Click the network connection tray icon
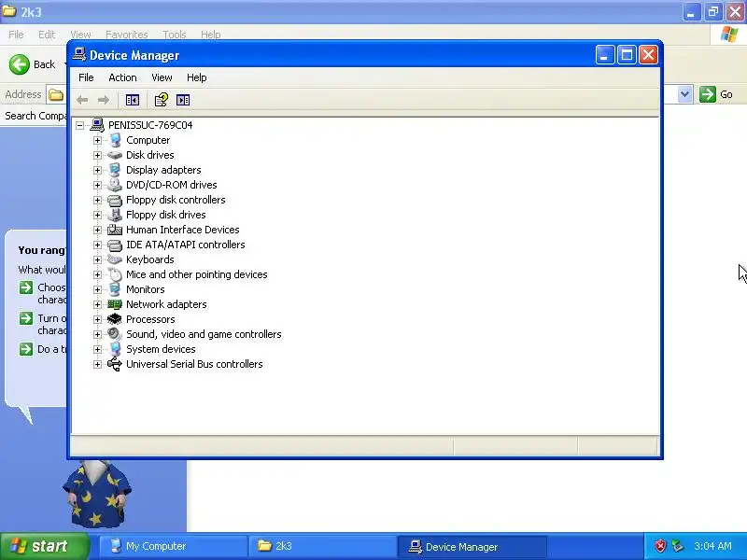Screen dimensions: 747x560 click(x=678, y=546)
